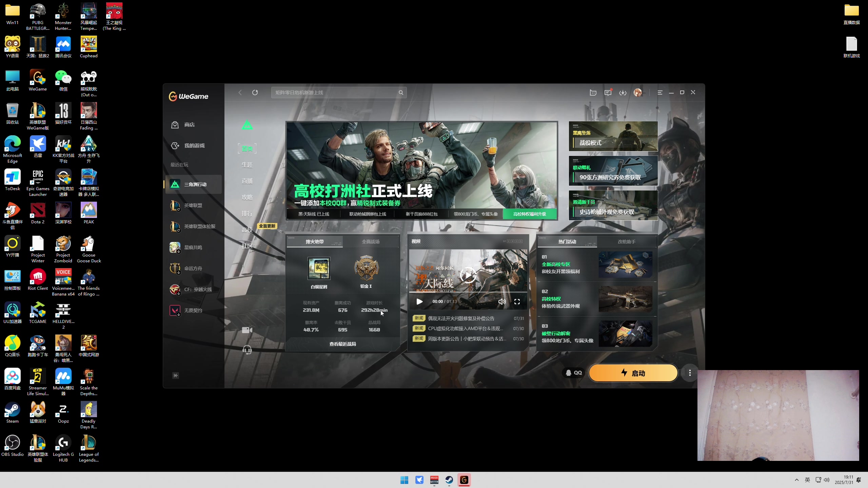868x488 pixels.
Task: Switch to the 热门活动 tab
Action: point(567,242)
